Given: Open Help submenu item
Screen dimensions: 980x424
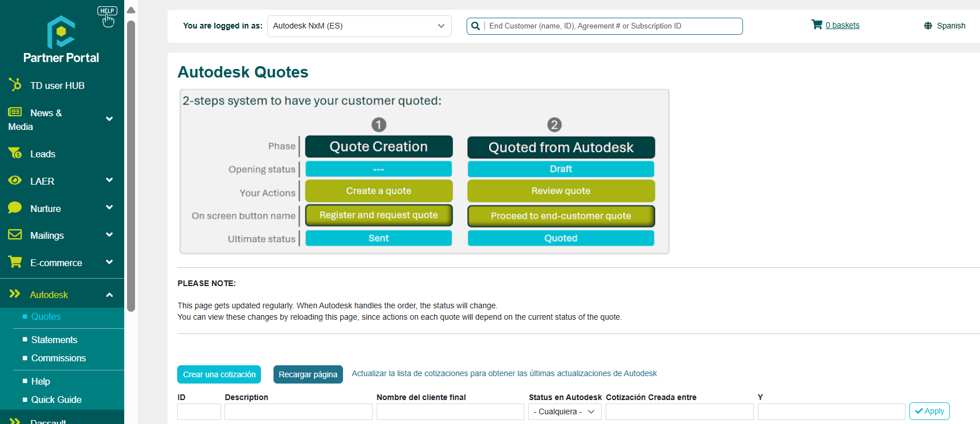Looking at the screenshot, I should (x=40, y=381).
